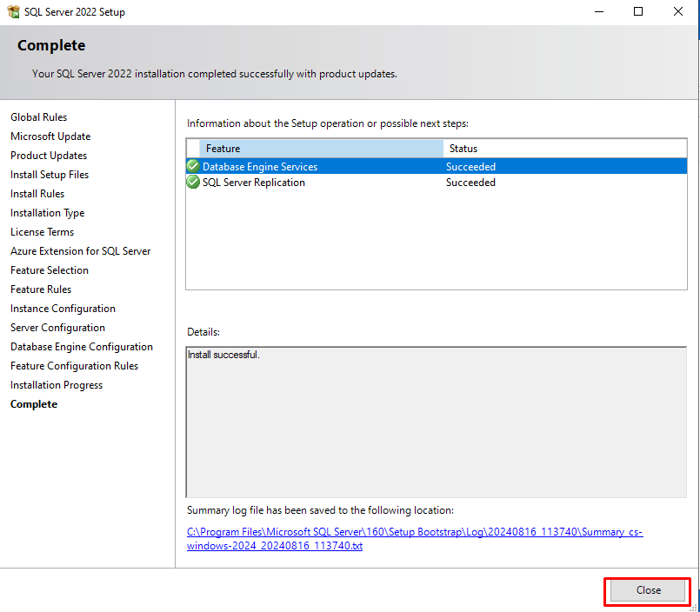Viewport: 700px width, 612px height.
Task: Select Global Rules in the sidebar
Action: pos(38,117)
